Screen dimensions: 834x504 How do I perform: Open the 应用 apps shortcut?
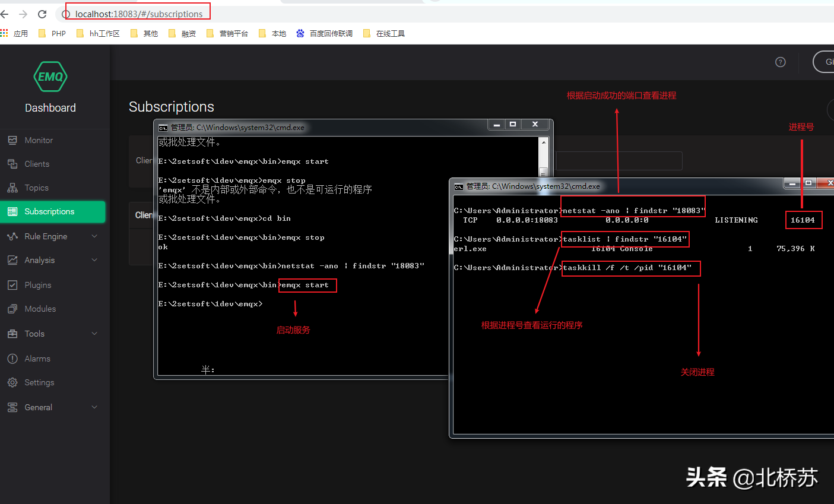tap(14, 33)
